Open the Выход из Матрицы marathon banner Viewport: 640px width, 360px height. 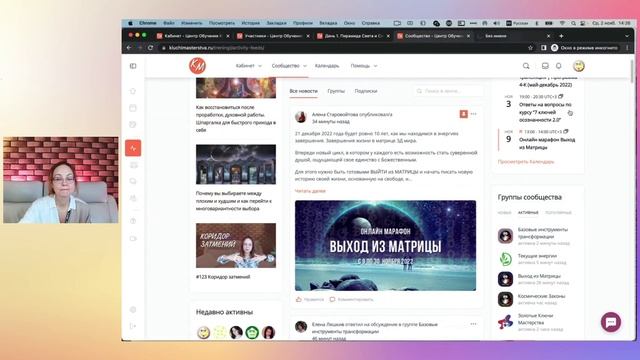tap(385, 245)
